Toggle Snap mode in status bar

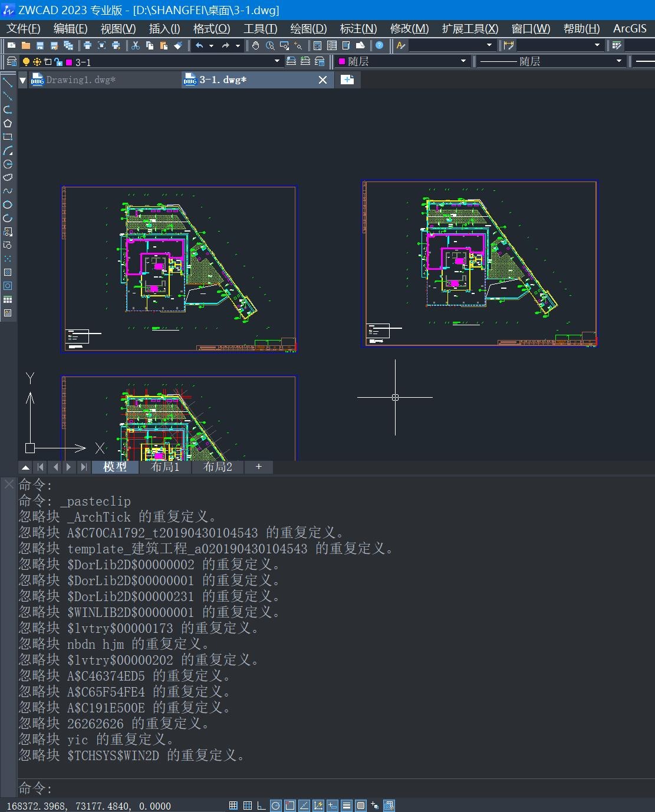pos(233,806)
